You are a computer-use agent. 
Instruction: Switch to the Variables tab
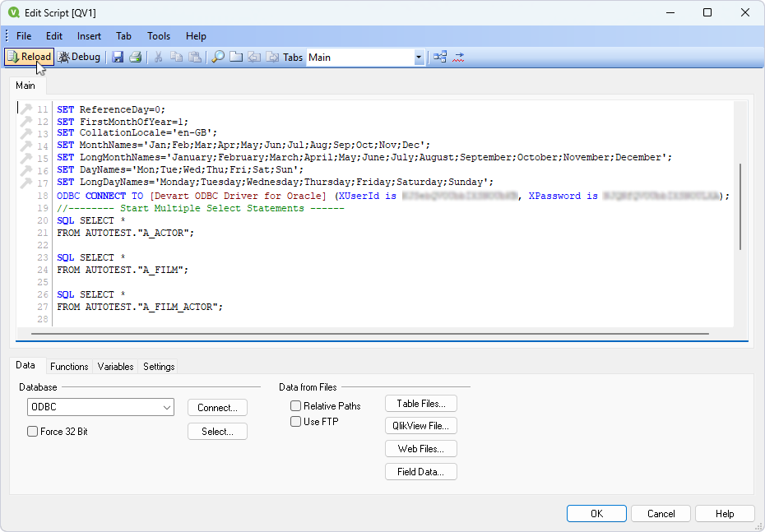tap(115, 367)
